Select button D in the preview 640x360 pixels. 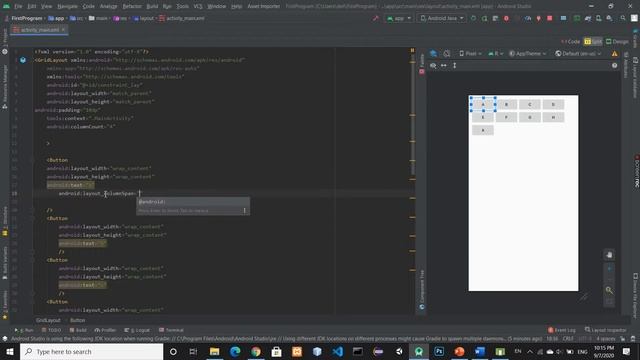coord(553,104)
